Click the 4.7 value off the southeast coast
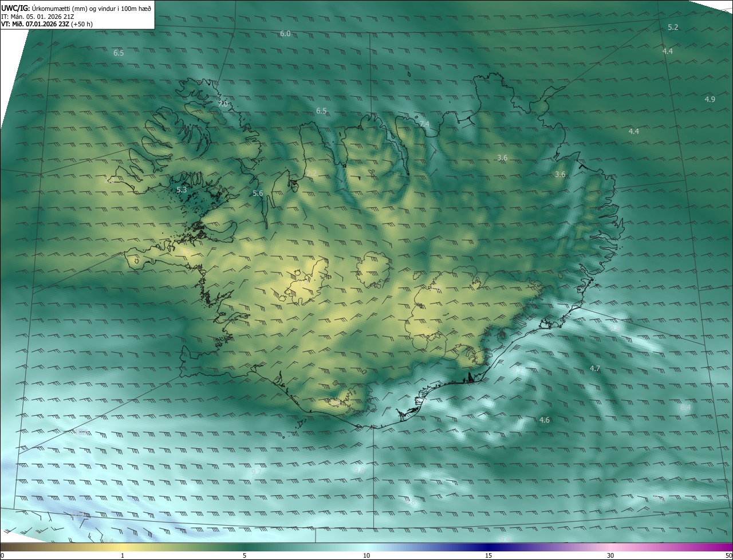This screenshot has width=733, height=560. click(x=595, y=369)
